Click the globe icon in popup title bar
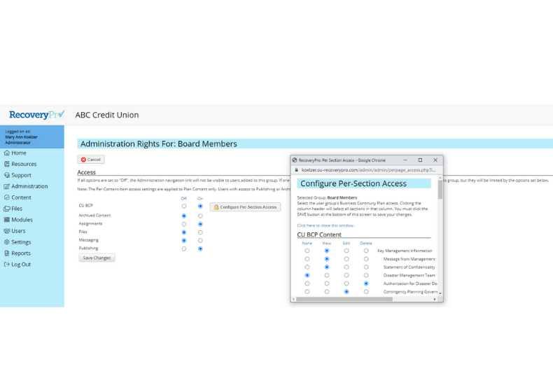553x392 pixels. pyautogui.click(x=295, y=160)
